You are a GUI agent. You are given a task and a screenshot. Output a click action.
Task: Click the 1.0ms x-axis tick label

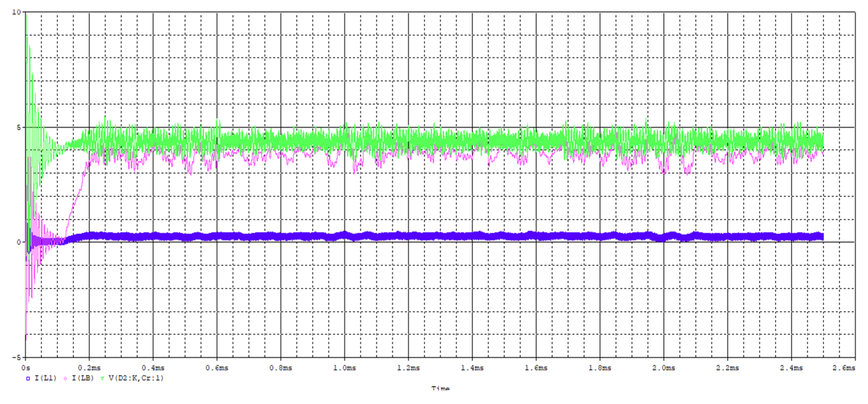(344, 368)
